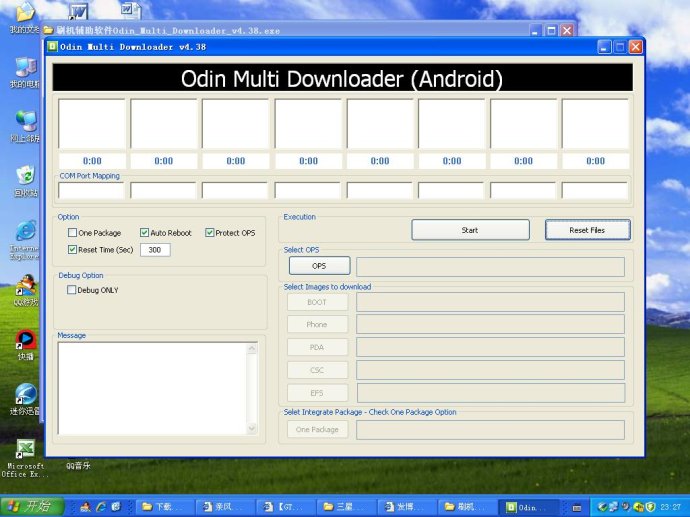Switch to the 下载 folder taskbar item
Screen dimensions: 690x517
pyautogui.click(x=161, y=507)
